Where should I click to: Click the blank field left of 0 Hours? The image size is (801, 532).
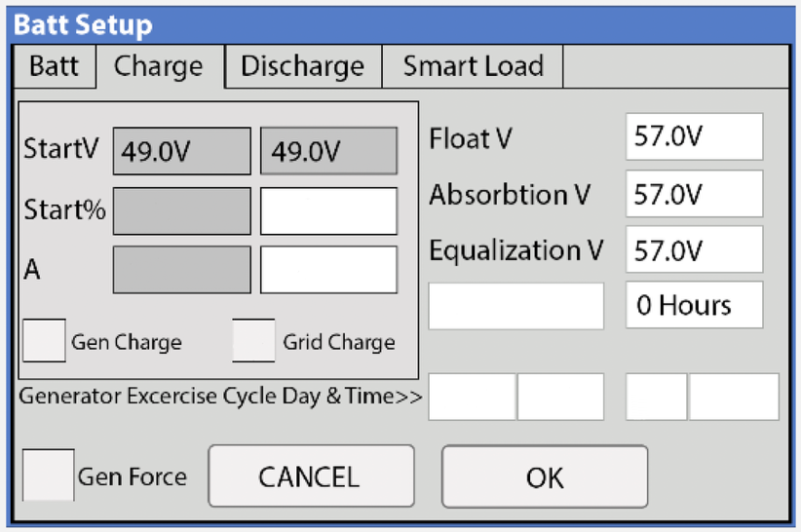coord(515,306)
